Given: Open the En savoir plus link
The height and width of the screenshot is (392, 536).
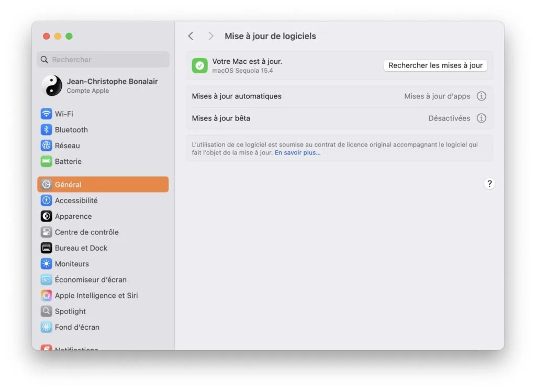Looking at the screenshot, I should (297, 153).
